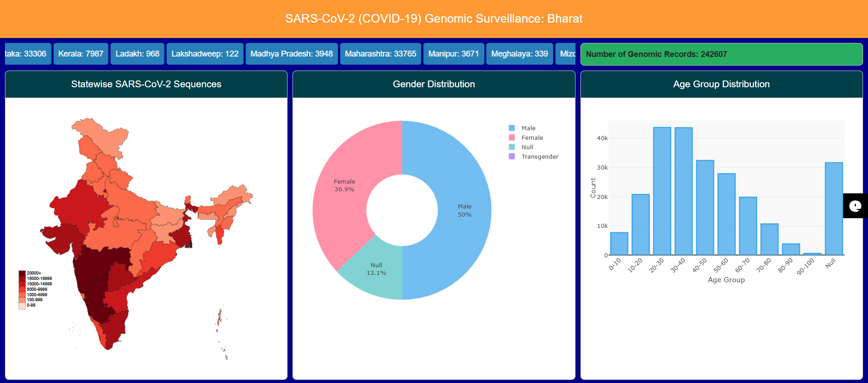Select the Null bar in age chart
This screenshot has width=868, height=383.
coord(834,209)
